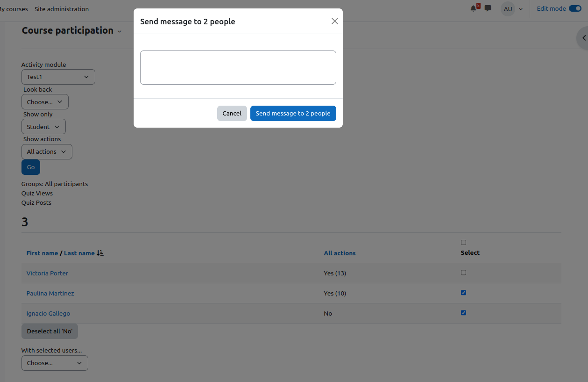Open the Site administration tab
The image size is (588, 382).
[62, 9]
